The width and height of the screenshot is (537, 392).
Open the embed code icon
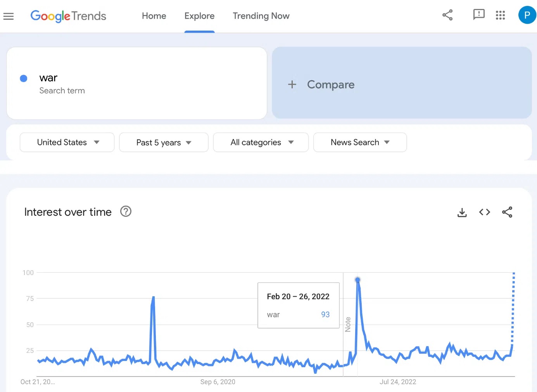point(485,212)
